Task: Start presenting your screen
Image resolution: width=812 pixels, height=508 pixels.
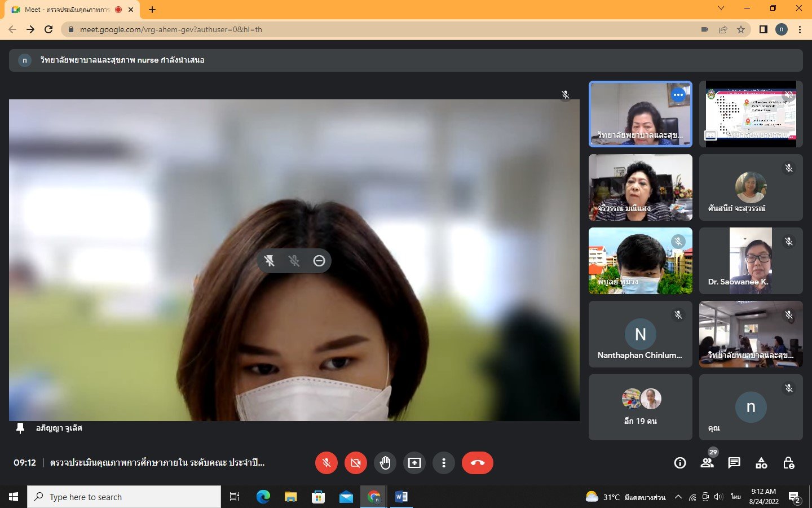Action: point(414,463)
